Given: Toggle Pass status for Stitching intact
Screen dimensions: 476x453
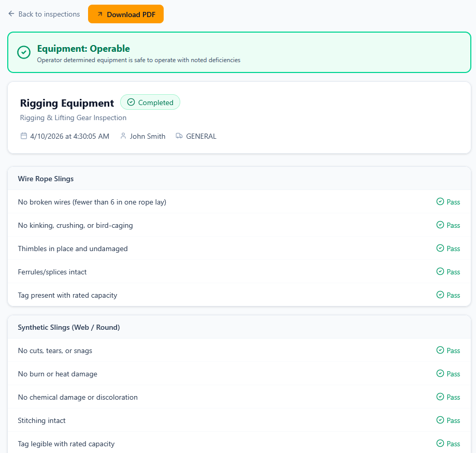Looking at the screenshot, I should 448,420.
